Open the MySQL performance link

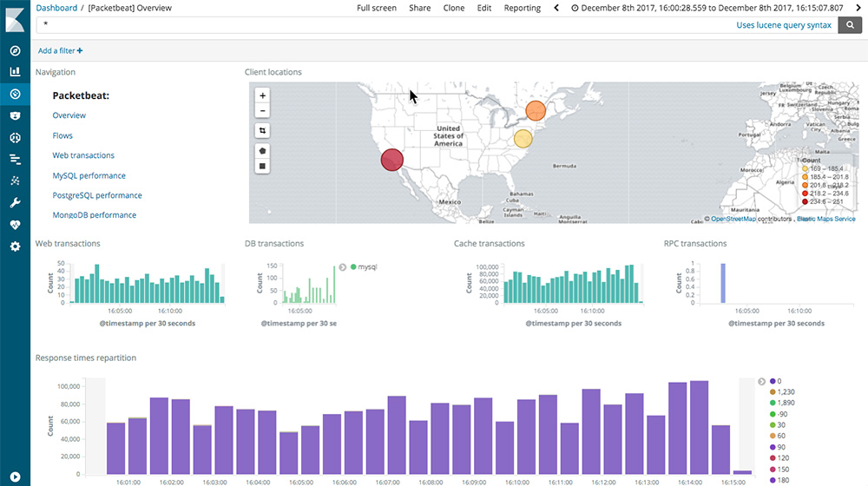click(89, 175)
